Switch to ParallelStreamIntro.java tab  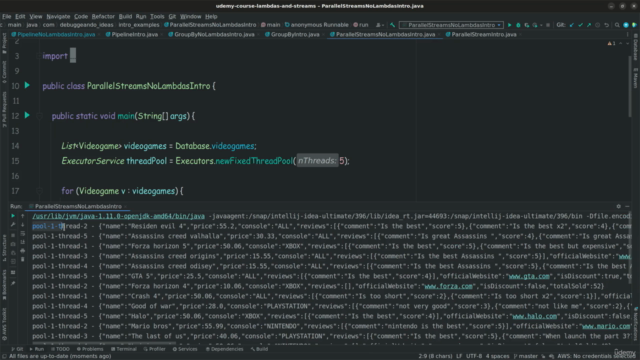click(x=483, y=35)
